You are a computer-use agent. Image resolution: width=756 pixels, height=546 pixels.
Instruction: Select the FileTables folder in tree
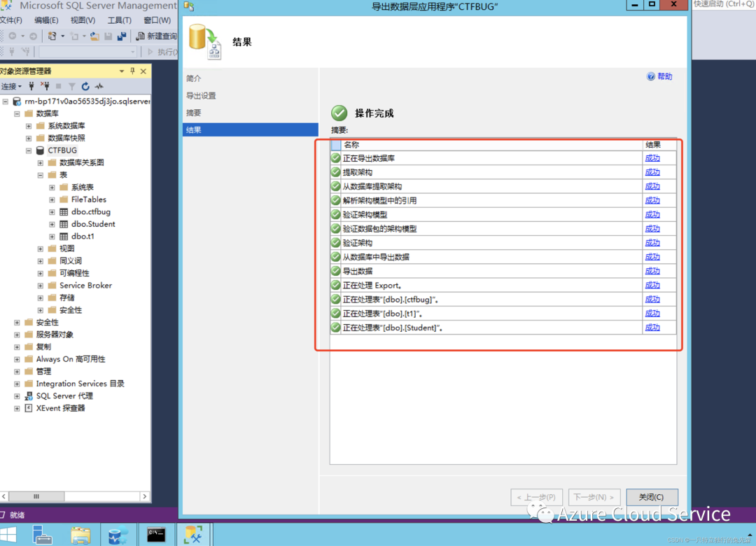89,199
